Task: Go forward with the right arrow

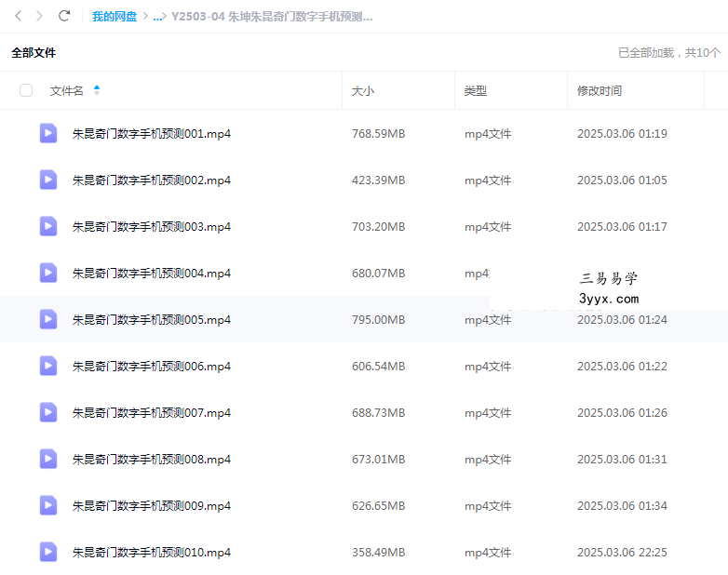Action: click(x=39, y=16)
